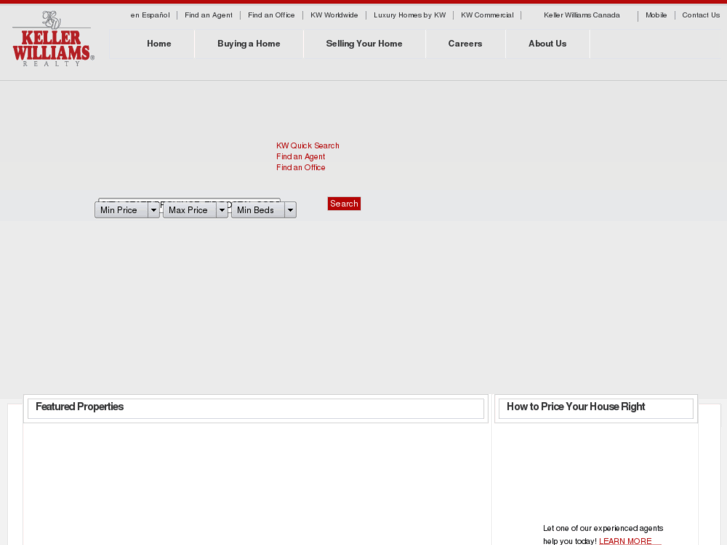Open Contact Us link
This screenshot has height=545, width=727.
[701, 15]
